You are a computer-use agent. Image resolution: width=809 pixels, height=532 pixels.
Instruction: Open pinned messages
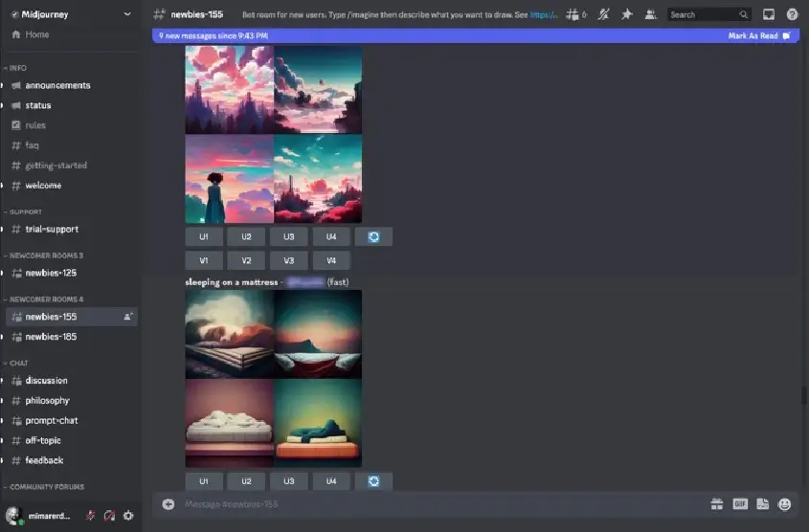point(627,14)
